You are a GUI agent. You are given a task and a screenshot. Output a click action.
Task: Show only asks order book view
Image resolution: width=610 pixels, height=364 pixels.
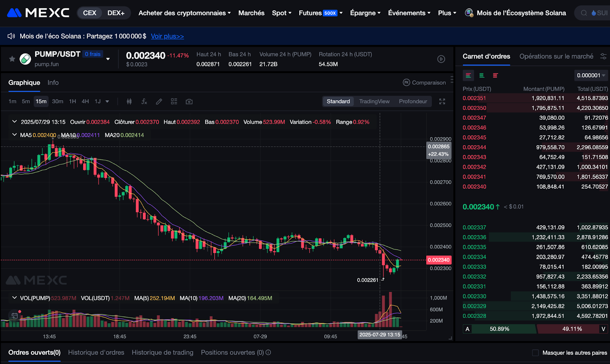[495, 75]
